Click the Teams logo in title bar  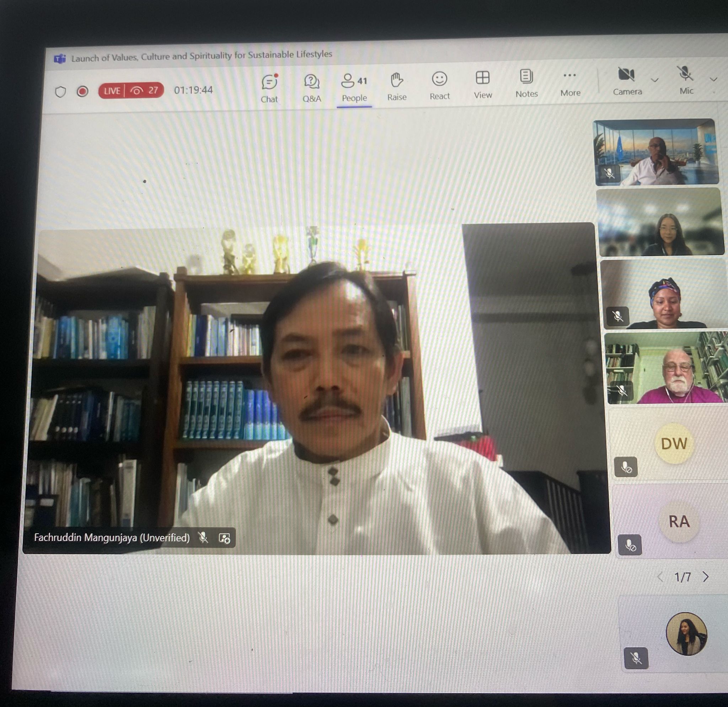[60, 59]
